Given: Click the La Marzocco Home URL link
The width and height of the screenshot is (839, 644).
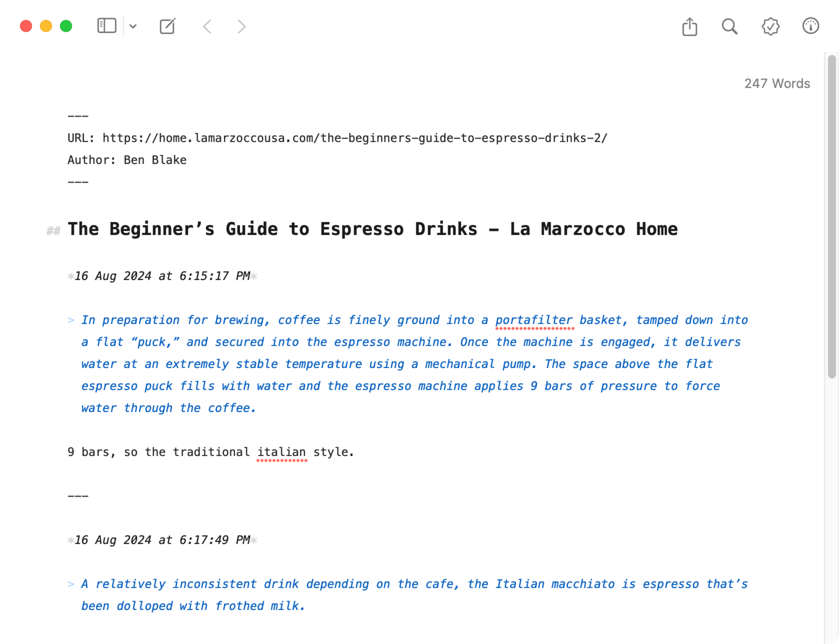Looking at the screenshot, I should tap(355, 137).
